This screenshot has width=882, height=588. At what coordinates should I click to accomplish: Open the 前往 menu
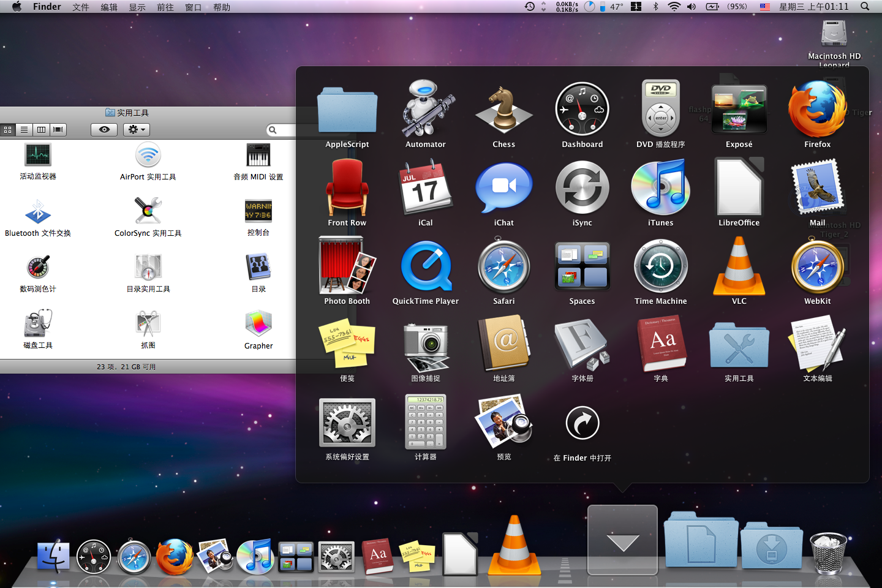coord(165,7)
